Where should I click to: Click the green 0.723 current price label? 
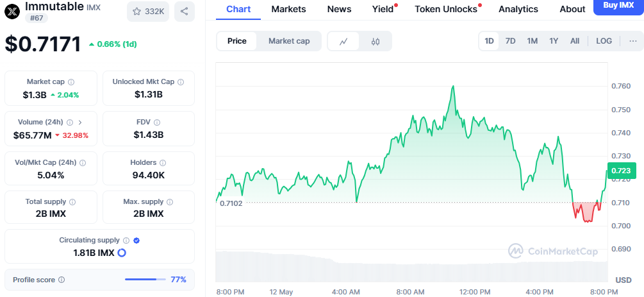(621, 171)
